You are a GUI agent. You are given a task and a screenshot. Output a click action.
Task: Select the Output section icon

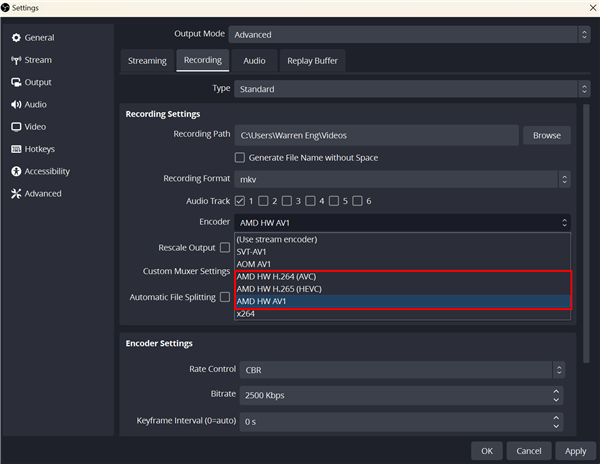tap(16, 82)
